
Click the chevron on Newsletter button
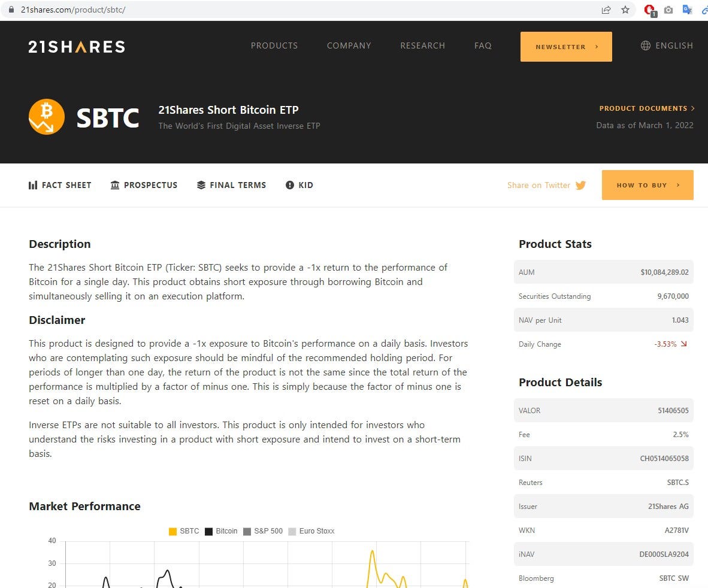coord(597,47)
